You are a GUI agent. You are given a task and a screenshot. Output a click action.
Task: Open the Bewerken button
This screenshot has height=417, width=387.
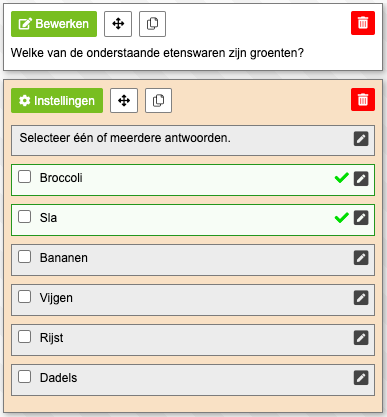click(x=54, y=24)
